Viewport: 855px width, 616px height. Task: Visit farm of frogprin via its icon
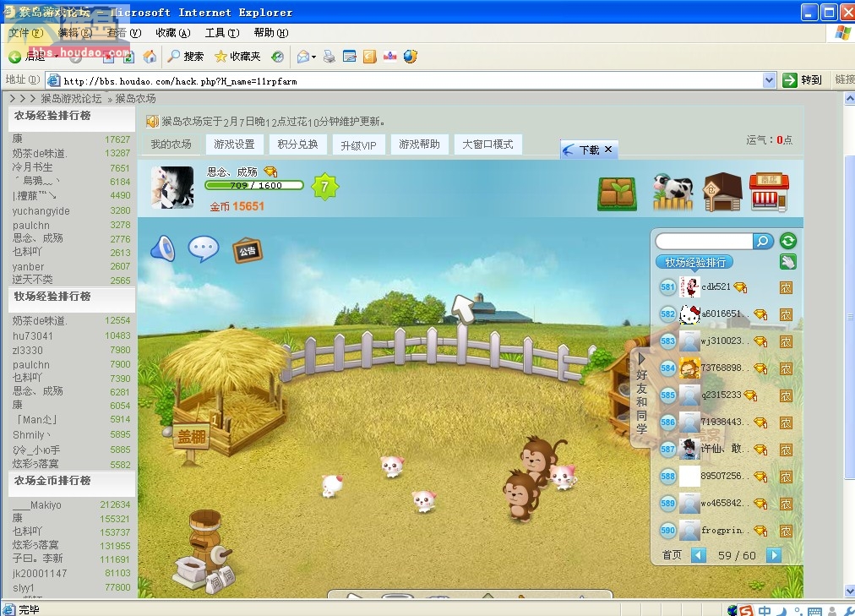[786, 531]
